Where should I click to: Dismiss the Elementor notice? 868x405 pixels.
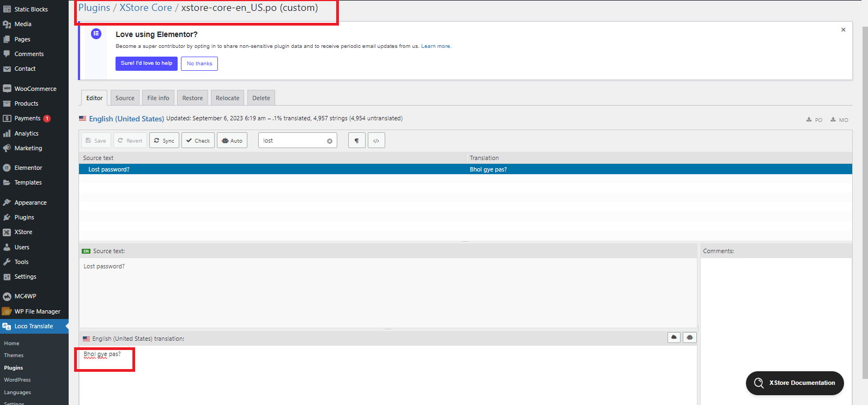click(x=843, y=30)
